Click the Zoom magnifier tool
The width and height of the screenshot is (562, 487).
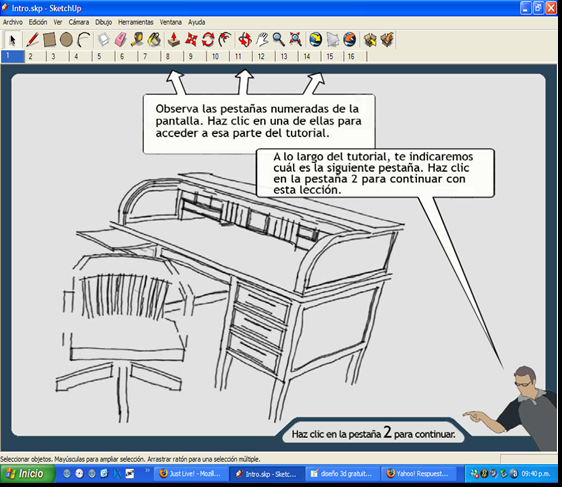278,39
